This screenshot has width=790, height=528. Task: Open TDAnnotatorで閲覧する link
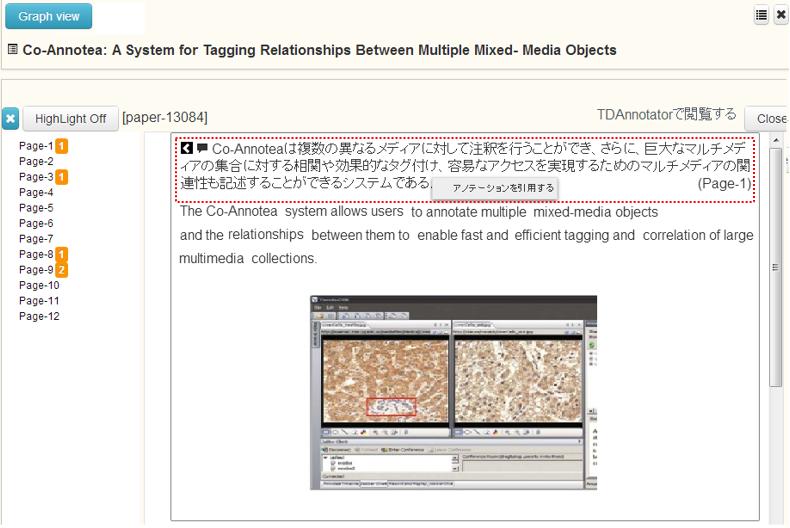(667, 115)
